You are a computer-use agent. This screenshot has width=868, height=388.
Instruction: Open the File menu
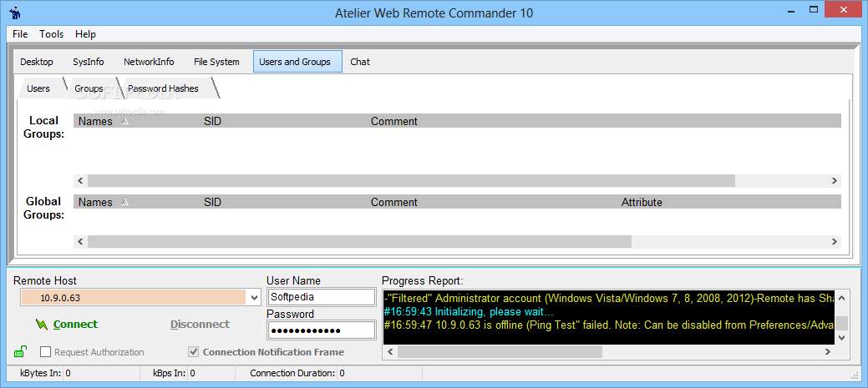pyautogui.click(x=20, y=34)
